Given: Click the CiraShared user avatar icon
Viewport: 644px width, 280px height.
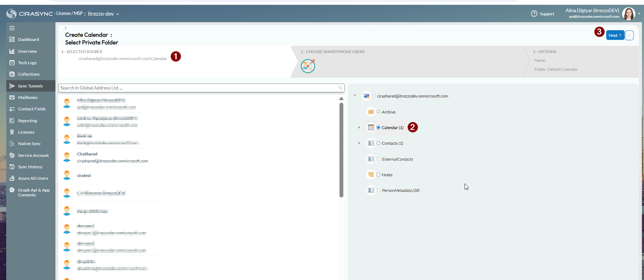Looking at the screenshot, I should [x=67, y=157].
